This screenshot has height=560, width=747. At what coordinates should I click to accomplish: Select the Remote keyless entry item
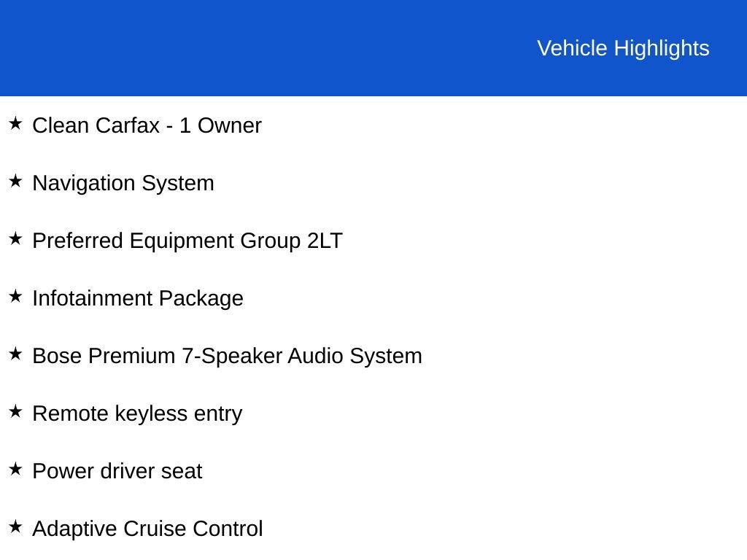point(137,414)
